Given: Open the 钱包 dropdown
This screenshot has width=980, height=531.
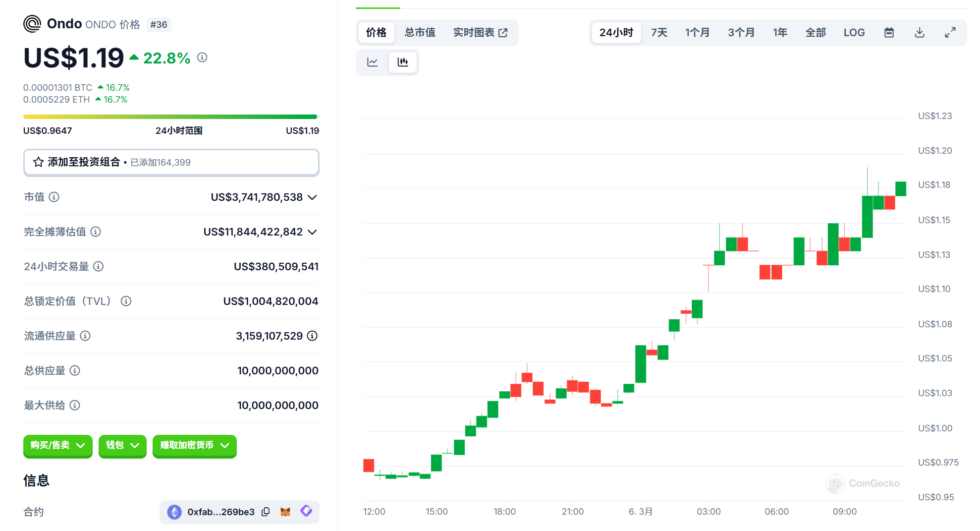Looking at the screenshot, I should pyautogui.click(x=122, y=446).
